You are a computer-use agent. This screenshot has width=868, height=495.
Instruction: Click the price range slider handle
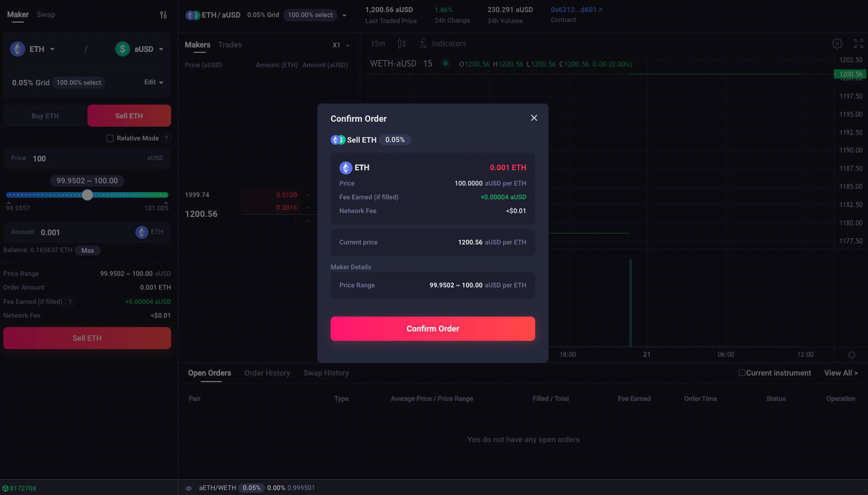pos(87,195)
